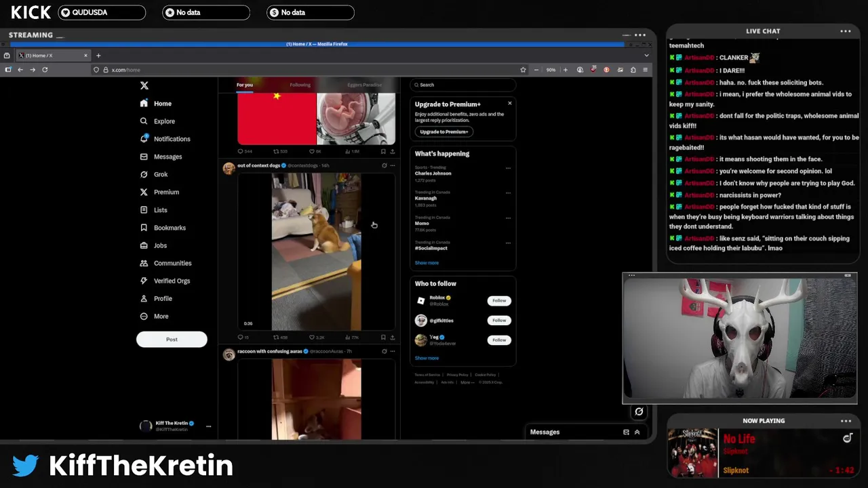Follow the @gifkitties account
Screen dimensions: 868x488
click(x=499, y=320)
